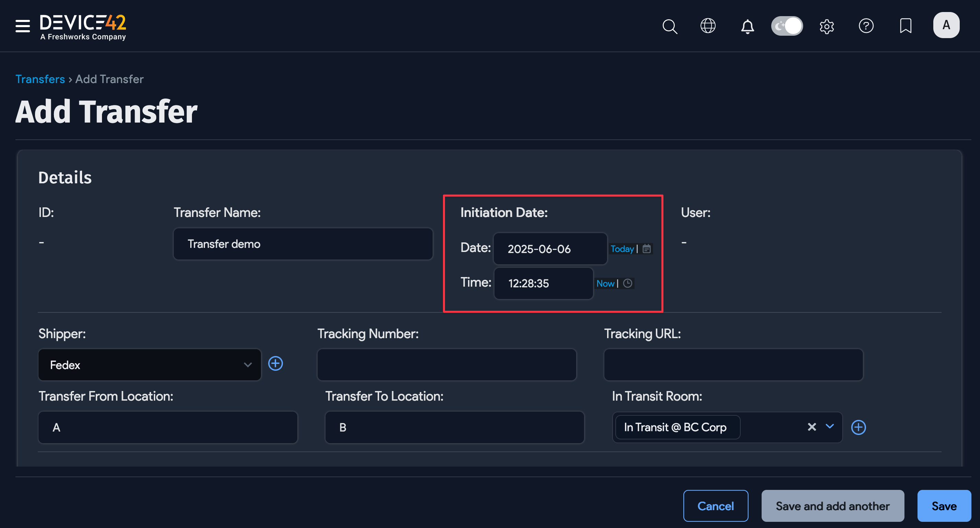
Task: Add a new shipper with the plus icon
Action: pos(276,364)
